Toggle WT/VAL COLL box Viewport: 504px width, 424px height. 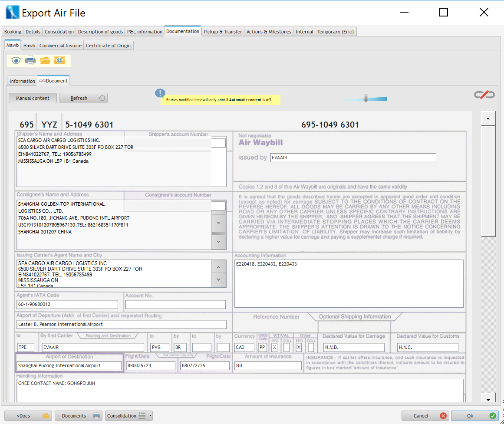tap(287, 347)
